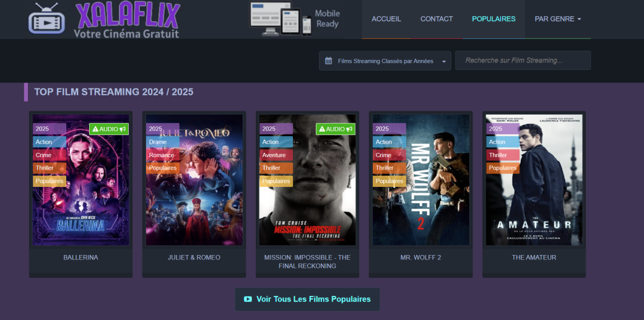Click the 2025 tag on Mr Wolff 2
The height and width of the screenshot is (320, 644).
click(x=389, y=129)
